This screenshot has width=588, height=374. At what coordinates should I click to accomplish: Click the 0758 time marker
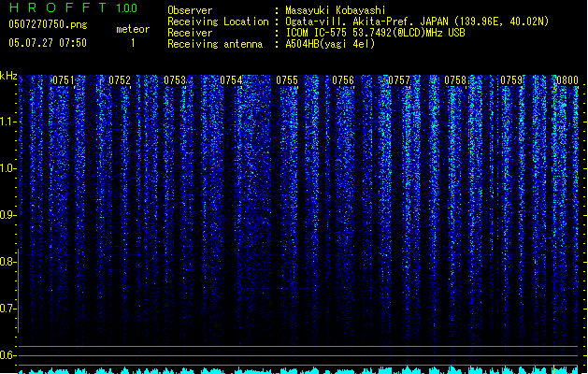[455, 80]
